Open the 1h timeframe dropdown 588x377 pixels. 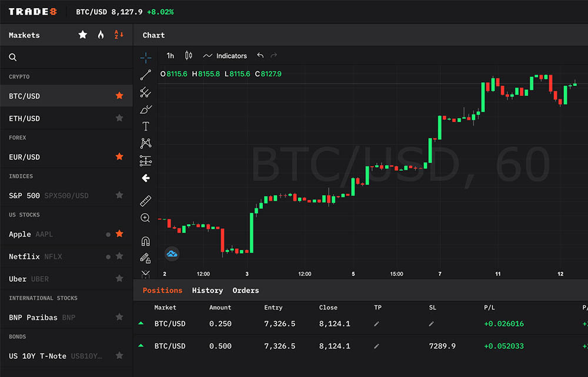click(171, 56)
